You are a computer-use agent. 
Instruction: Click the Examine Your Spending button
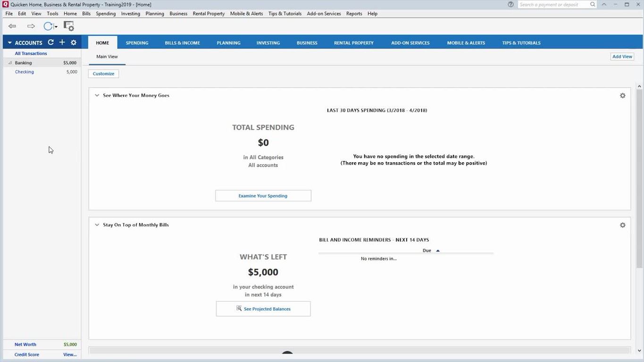[263, 196]
